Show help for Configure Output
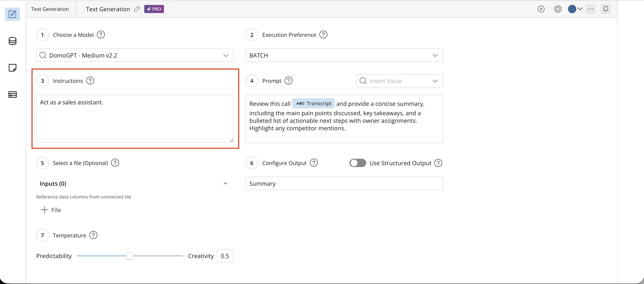 [313, 163]
